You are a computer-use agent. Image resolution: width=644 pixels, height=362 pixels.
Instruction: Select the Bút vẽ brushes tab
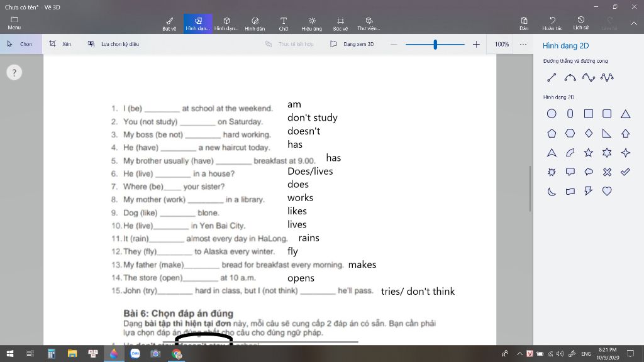(x=169, y=24)
